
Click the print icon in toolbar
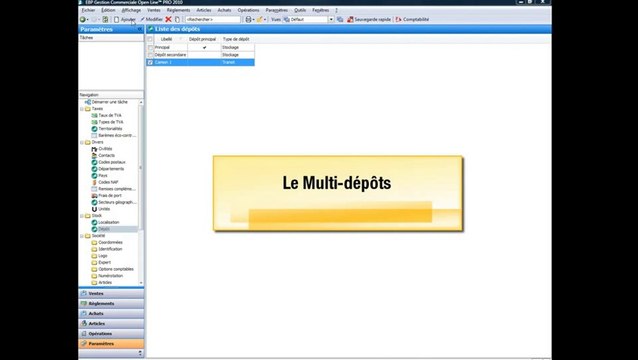coord(248,20)
